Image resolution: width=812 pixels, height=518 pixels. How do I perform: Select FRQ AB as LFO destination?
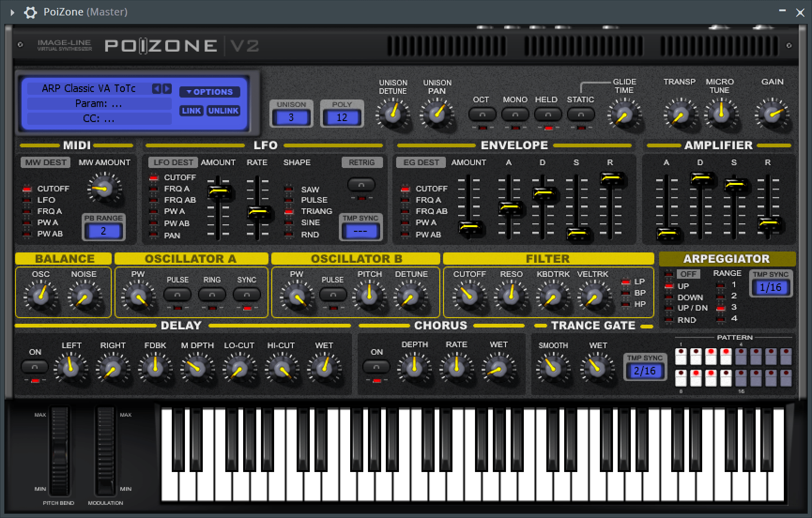(x=180, y=200)
